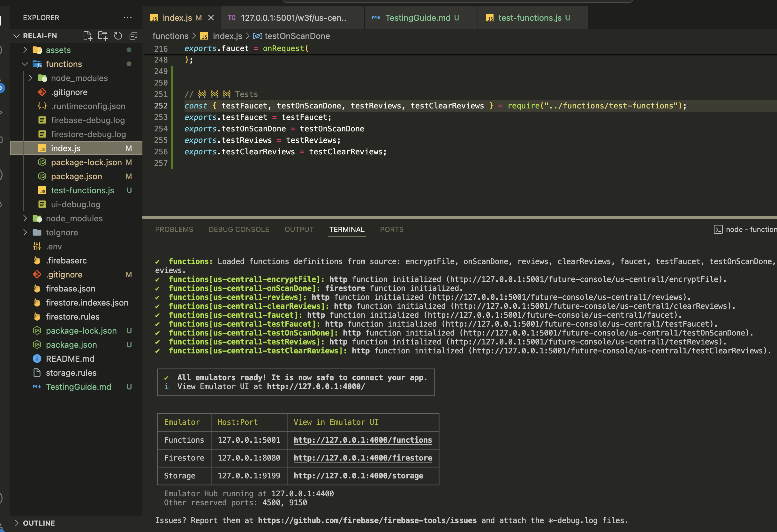
Task: Click the symbol icon next to testOnScanDone breadcrumb
Action: click(257, 36)
